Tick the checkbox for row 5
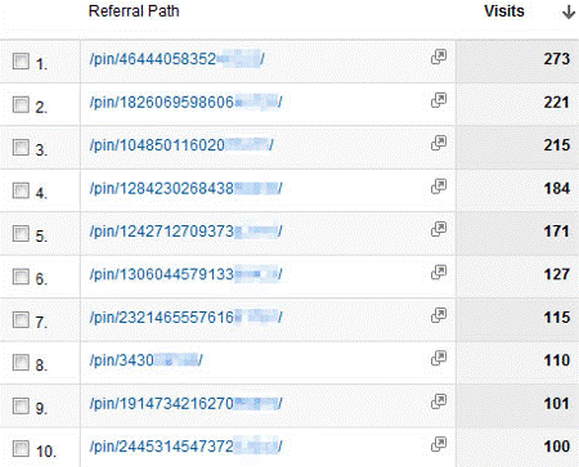 (21, 233)
